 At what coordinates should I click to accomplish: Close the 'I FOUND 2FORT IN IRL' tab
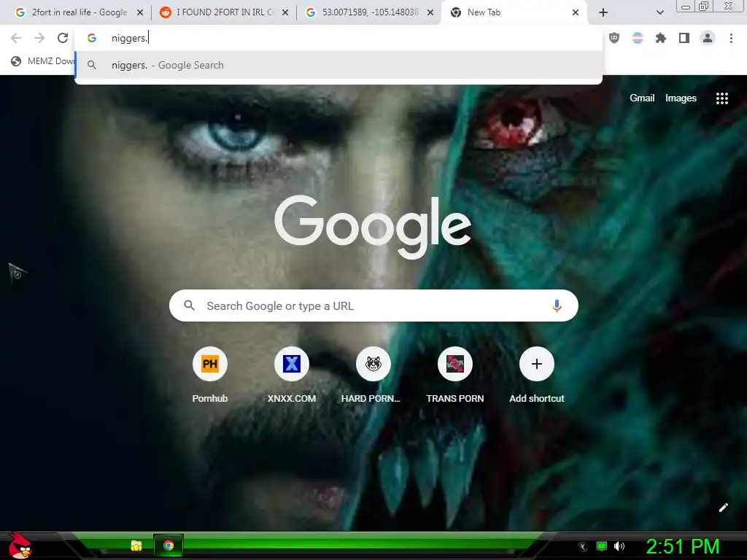pyautogui.click(x=285, y=13)
